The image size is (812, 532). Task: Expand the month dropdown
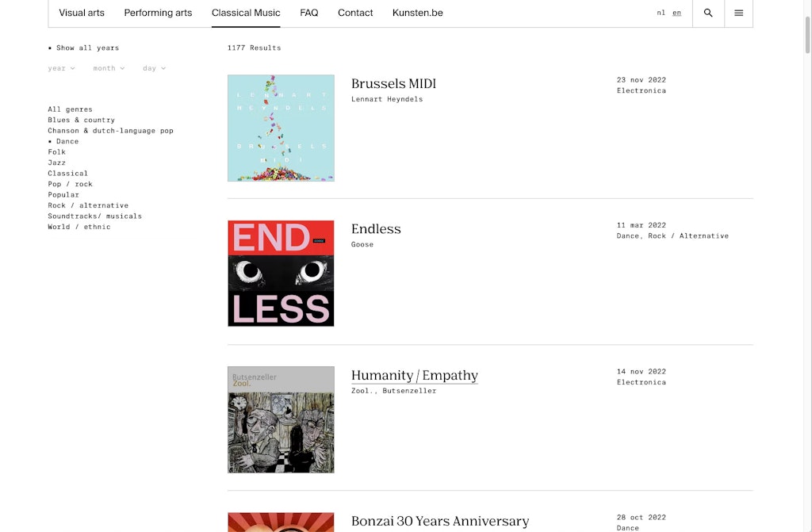[x=109, y=68]
